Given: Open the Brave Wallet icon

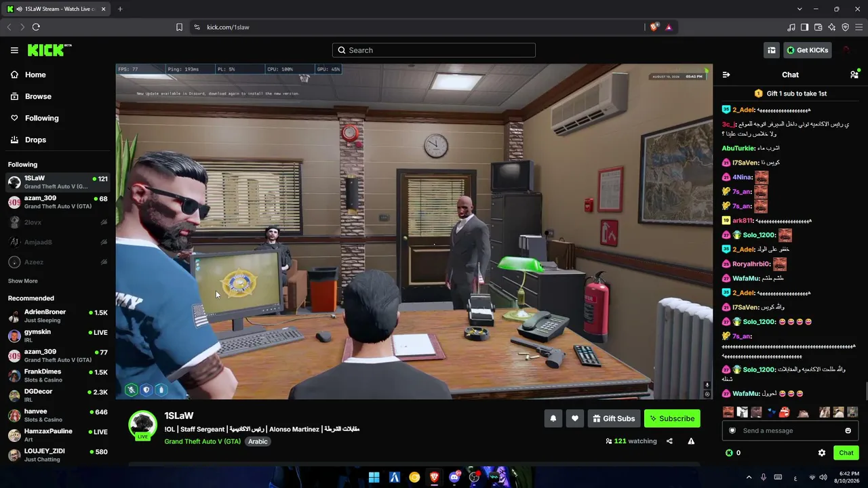Looking at the screenshot, I should click(x=818, y=27).
